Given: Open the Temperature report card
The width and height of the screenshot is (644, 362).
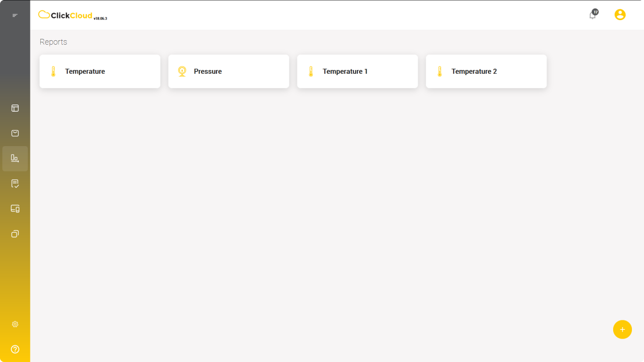Looking at the screenshot, I should coord(100,72).
